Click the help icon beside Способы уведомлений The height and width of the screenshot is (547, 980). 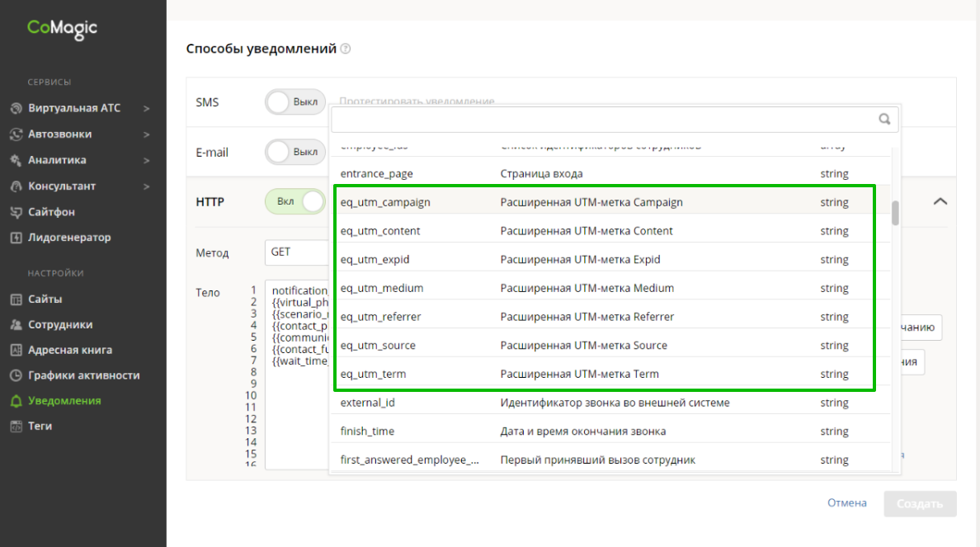[x=346, y=49]
